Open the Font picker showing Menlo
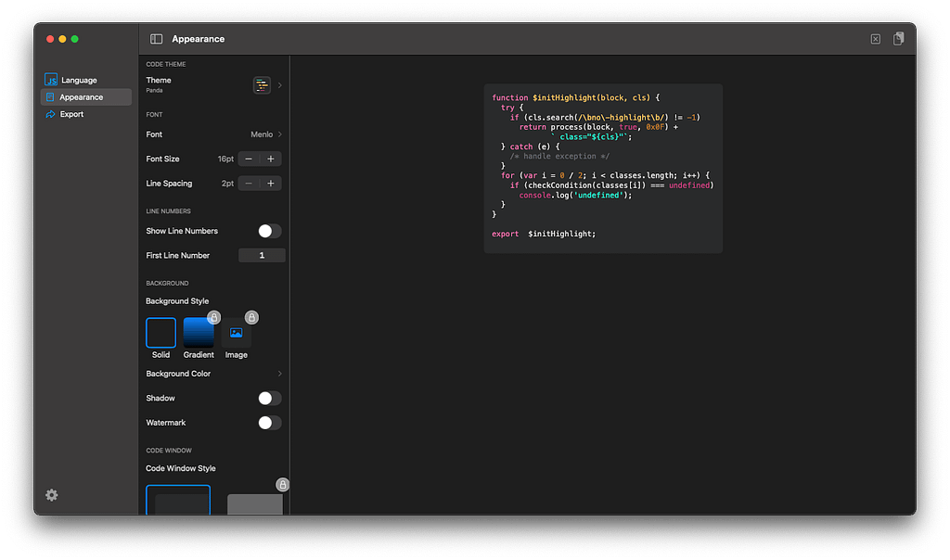Viewport: 950px width, 560px height. 266,134
